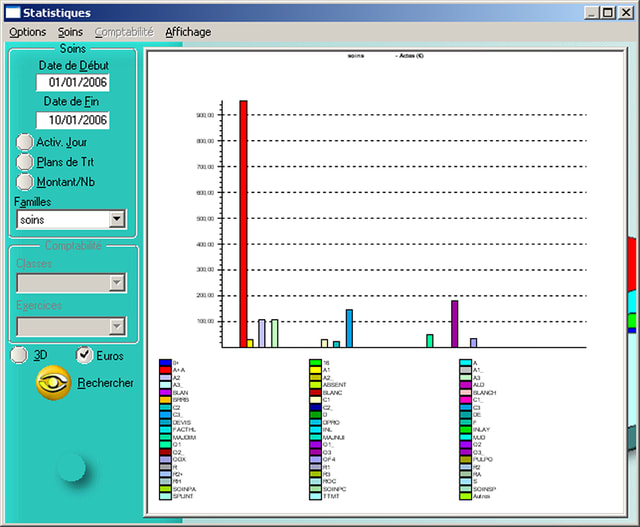Select the Plans de Trt option

(25, 162)
